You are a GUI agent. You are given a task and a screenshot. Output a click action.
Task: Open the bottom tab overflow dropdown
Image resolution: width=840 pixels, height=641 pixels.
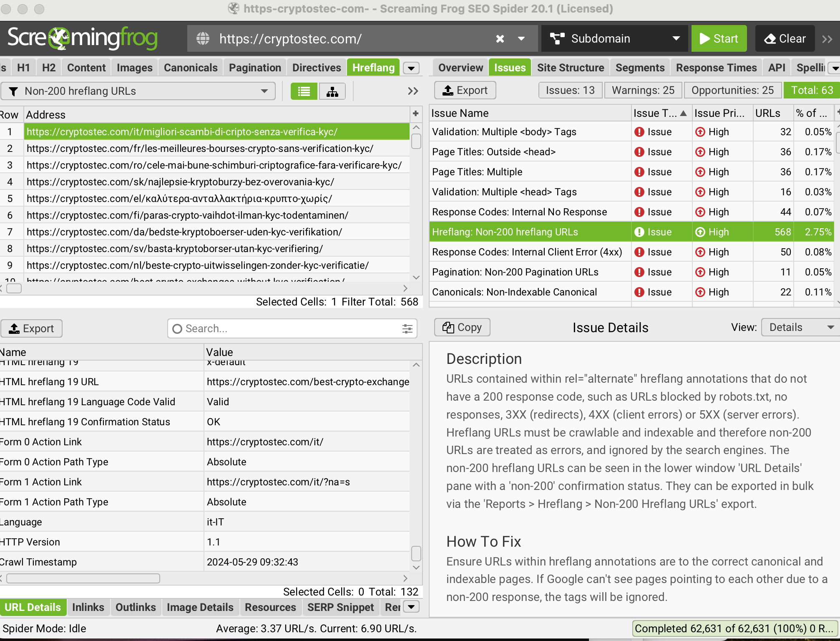click(412, 607)
